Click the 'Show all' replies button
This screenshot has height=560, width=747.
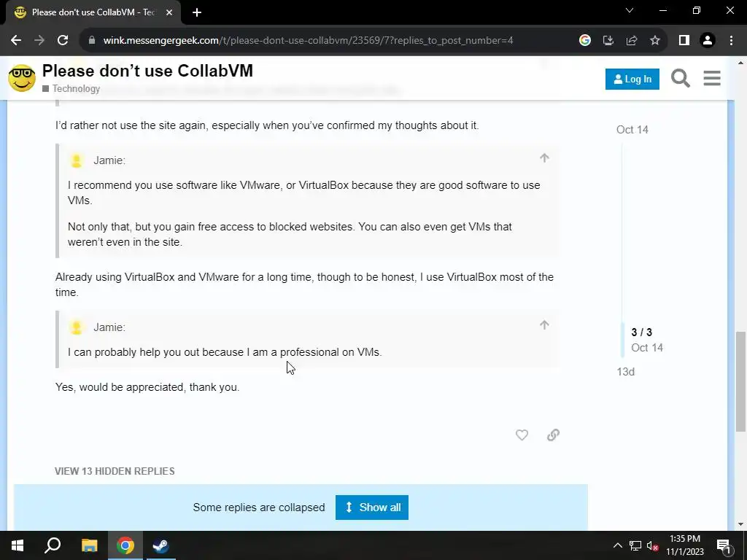coord(371,507)
